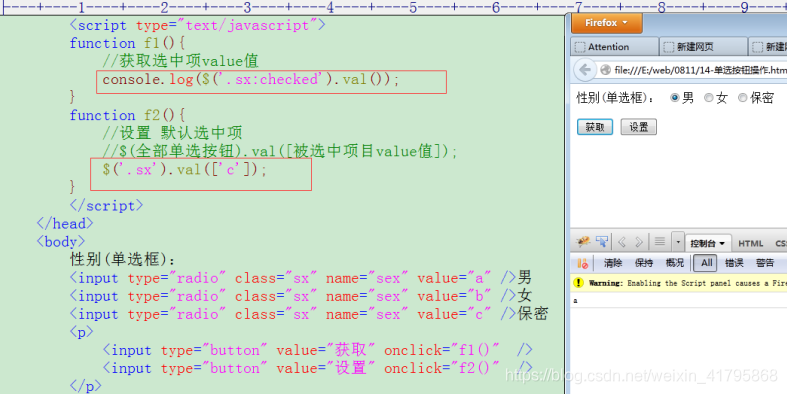Click favicon of the Attention tab
Viewport: 787px width, 394px height.
[580, 47]
